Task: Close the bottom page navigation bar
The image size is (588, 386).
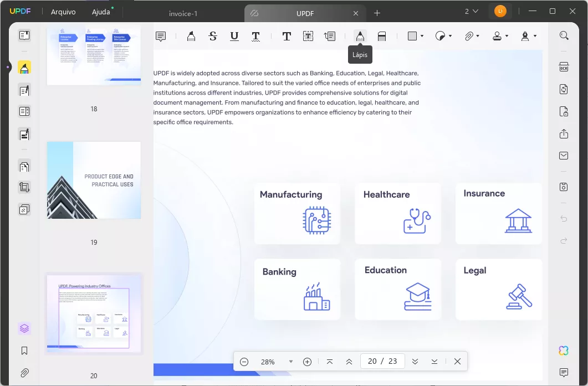Action: (457, 361)
